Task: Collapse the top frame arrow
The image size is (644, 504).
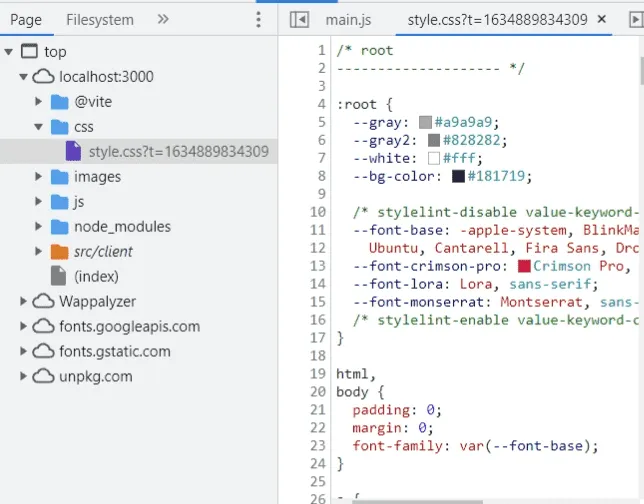Action: coord(9,52)
